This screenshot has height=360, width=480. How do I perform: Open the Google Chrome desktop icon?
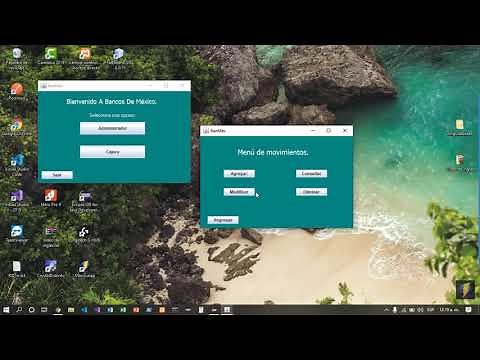click(17, 125)
